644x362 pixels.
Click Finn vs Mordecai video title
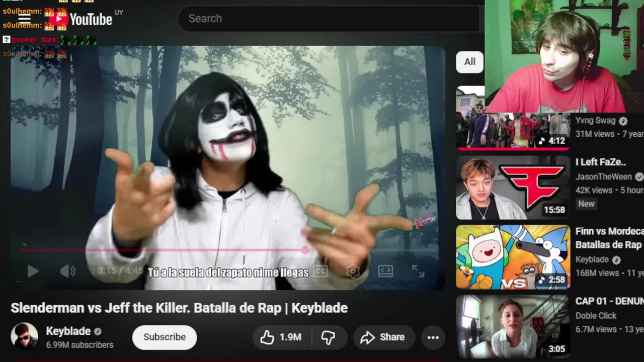(609, 238)
